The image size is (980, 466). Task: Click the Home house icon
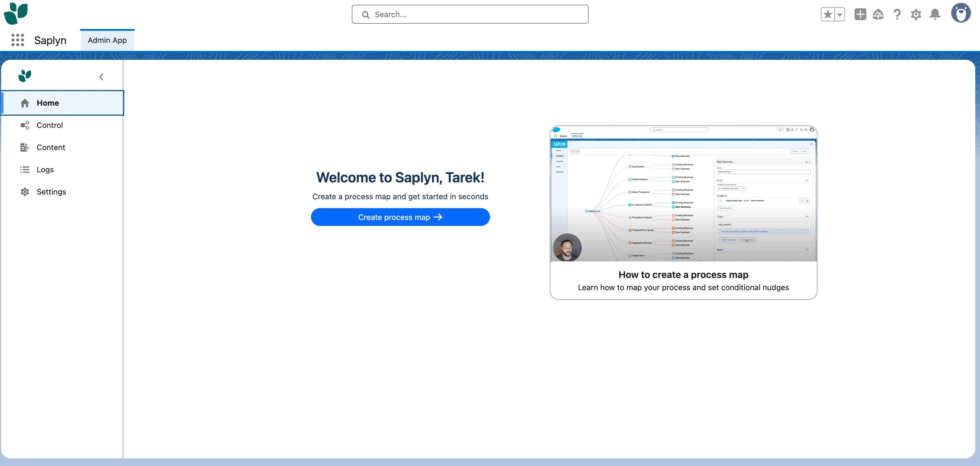25,103
